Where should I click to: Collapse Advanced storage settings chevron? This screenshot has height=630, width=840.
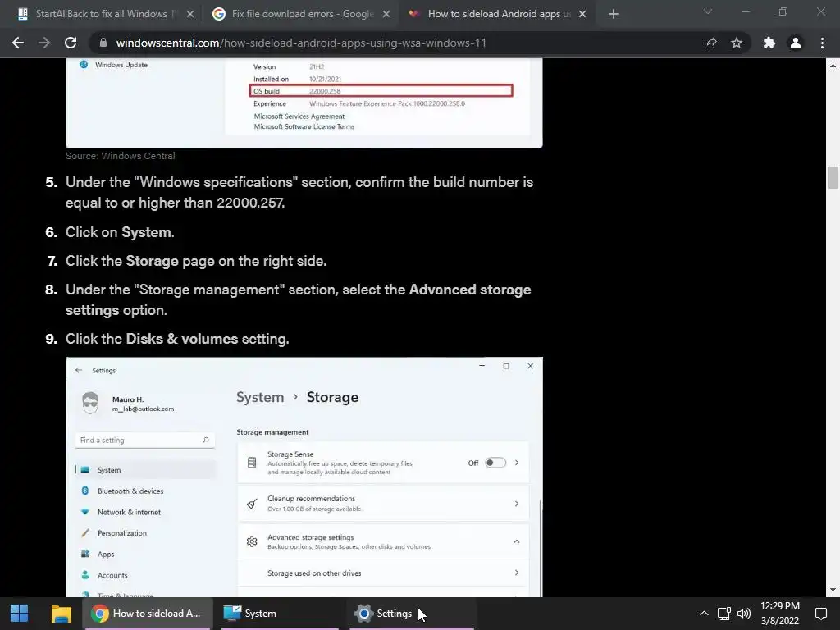pos(517,541)
